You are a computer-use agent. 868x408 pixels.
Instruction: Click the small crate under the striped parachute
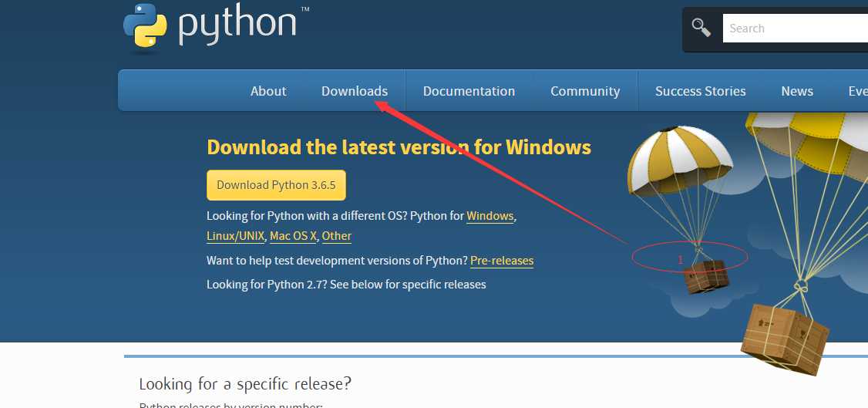click(706, 275)
